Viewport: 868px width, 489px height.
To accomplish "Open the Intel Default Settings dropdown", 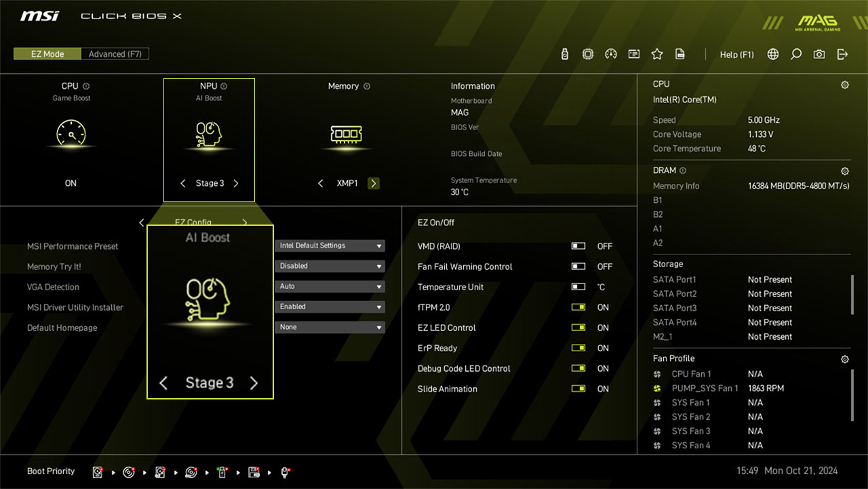I will [330, 246].
